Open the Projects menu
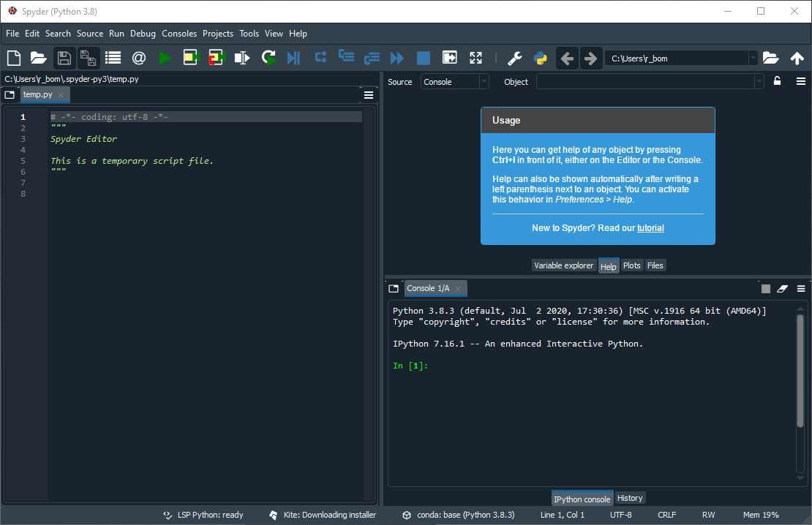812x525 pixels. 218,34
